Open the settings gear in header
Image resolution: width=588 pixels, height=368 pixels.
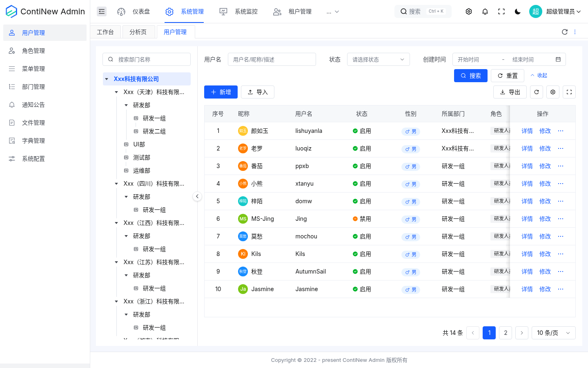click(469, 11)
